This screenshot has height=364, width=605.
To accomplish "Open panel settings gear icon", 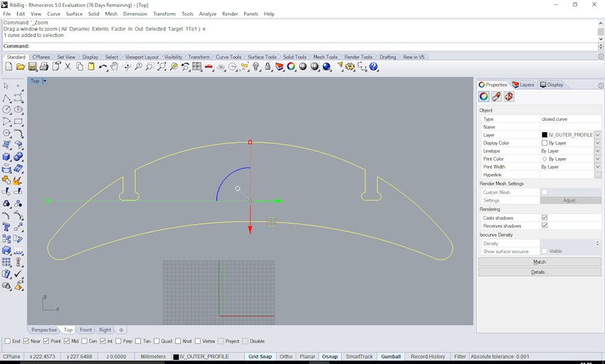I will 601,85.
